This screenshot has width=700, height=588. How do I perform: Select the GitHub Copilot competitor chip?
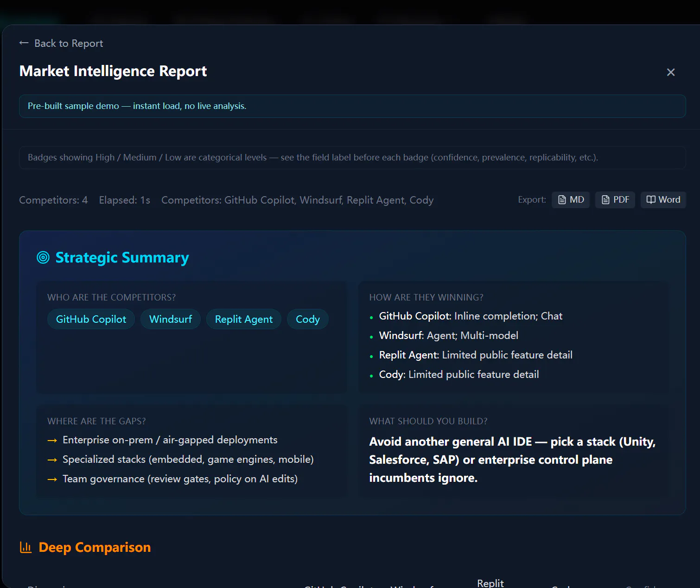(91, 319)
